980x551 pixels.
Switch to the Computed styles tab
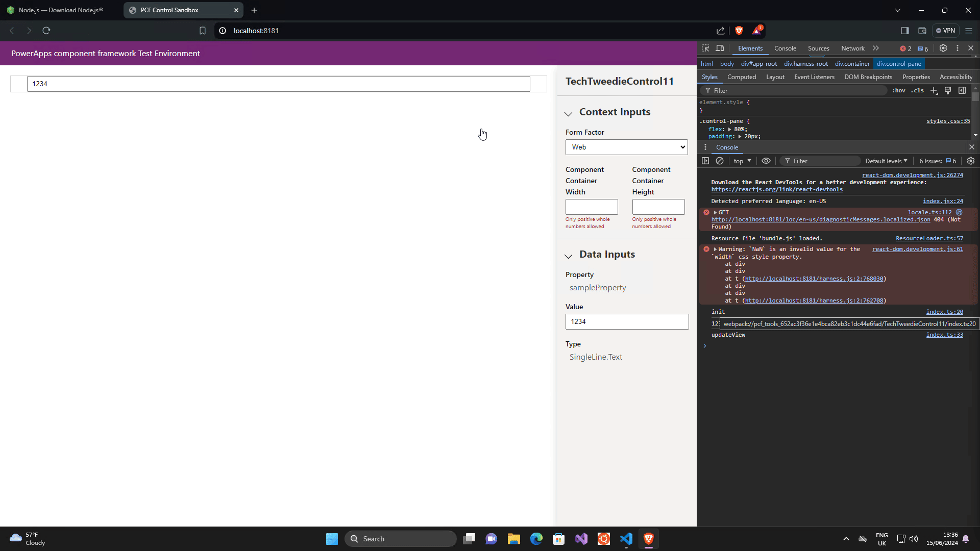click(x=742, y=77)
